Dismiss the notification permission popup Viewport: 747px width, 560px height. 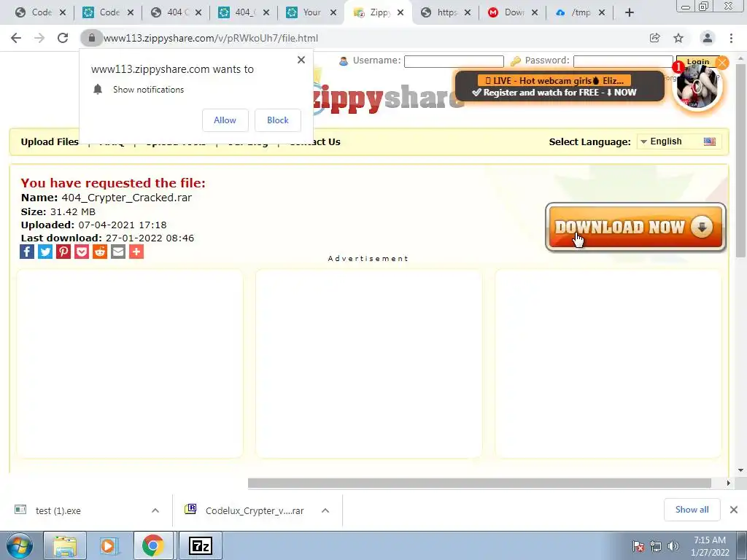pyautogui.click(x=301, y=60)
